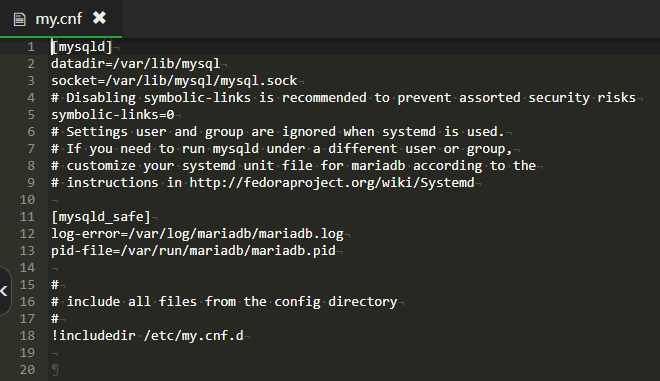Click line number 1 in the gutter
Viewport: 660px width, 381px height.
pyautogui.click(x=31, y=47)
